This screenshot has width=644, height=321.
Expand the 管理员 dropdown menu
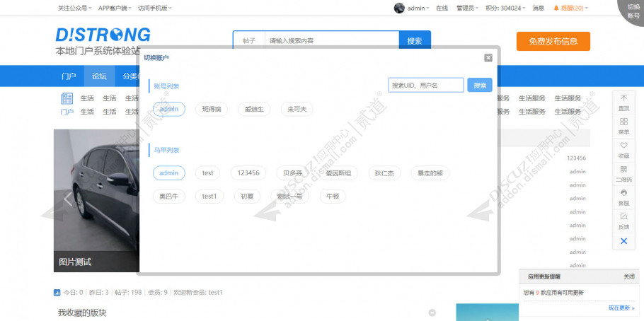468,8
